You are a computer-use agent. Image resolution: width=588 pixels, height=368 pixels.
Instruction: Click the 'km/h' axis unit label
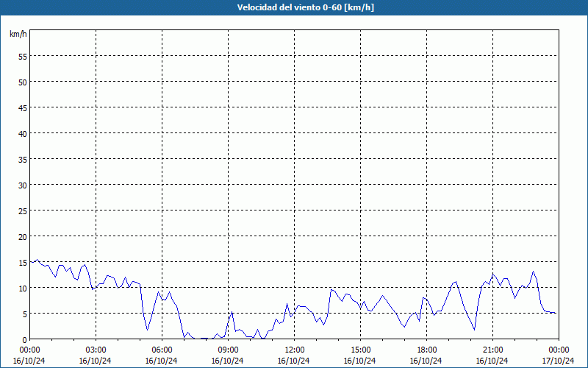tap(18, 34)
